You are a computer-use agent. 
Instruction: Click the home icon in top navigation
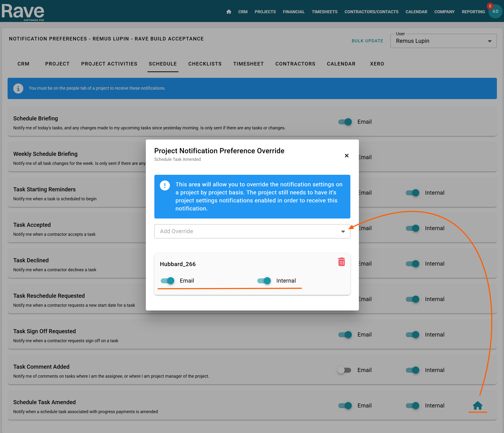229,12
